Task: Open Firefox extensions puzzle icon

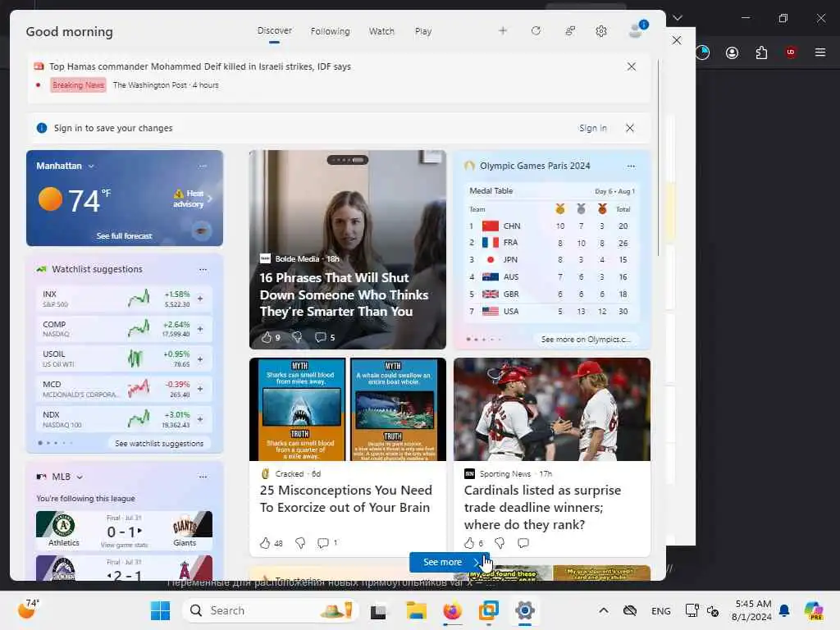Action: (761, 52)
